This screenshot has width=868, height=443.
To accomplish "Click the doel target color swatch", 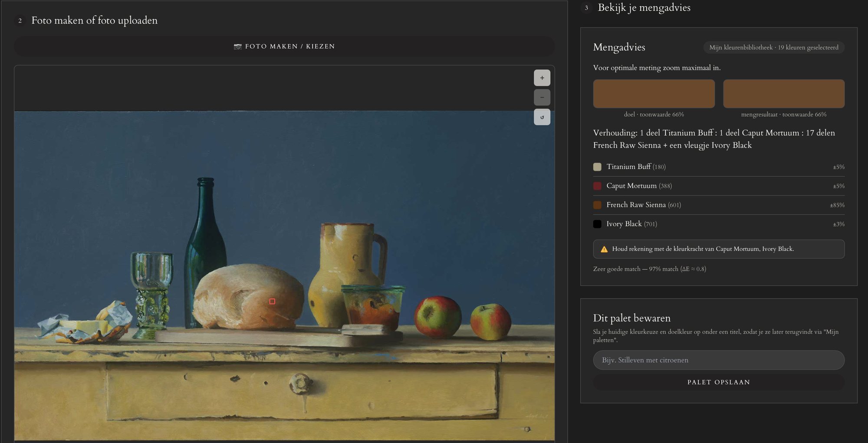I will point(654,94).
